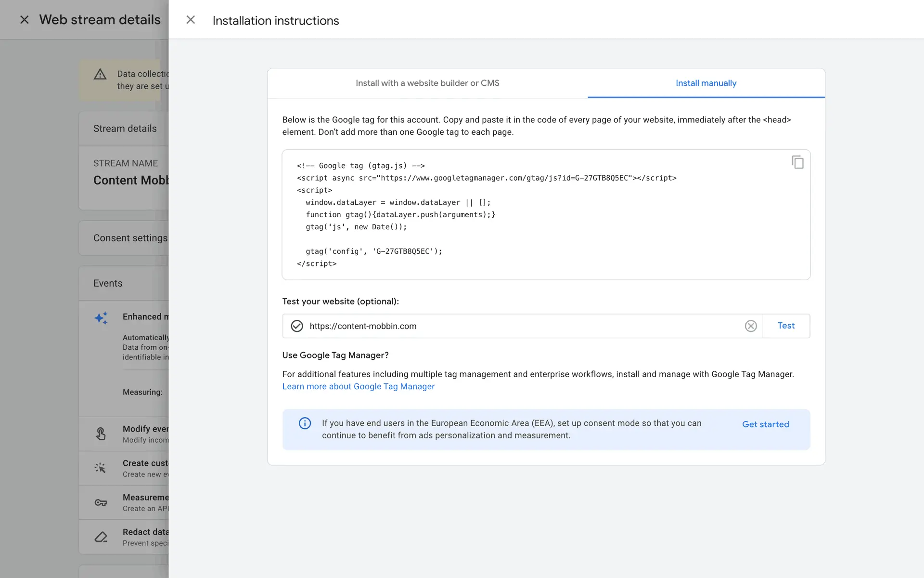Switch to Install with website builder tab
The width and height of the screenshot is (924, 578).
point(427,83)
